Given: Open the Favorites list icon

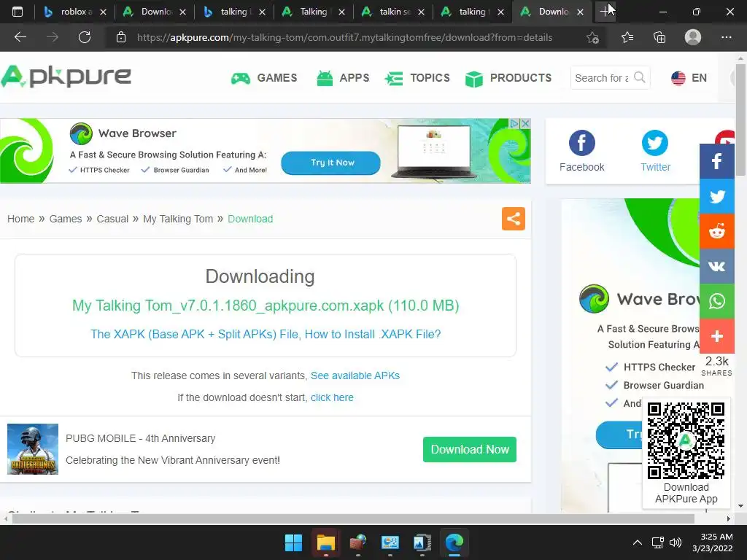Looking at the screenshot, I should click(x=627, y=37).
